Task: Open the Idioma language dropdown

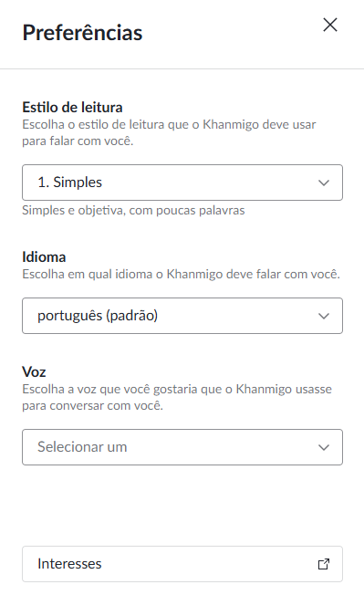Action: 182,316
